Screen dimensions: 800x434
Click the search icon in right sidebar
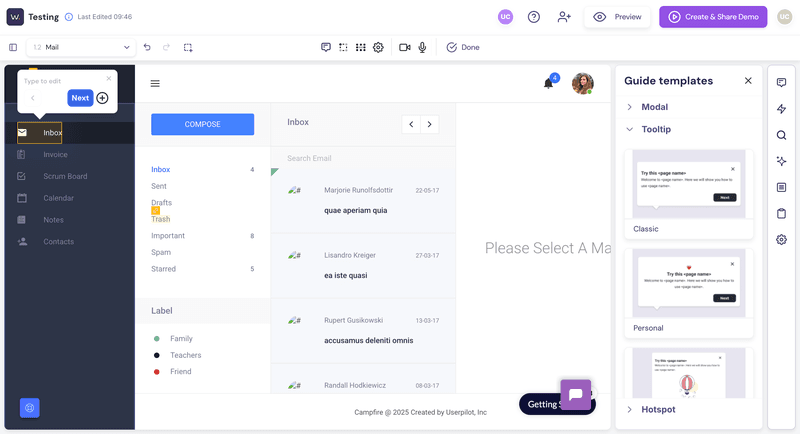pos(781,135)
